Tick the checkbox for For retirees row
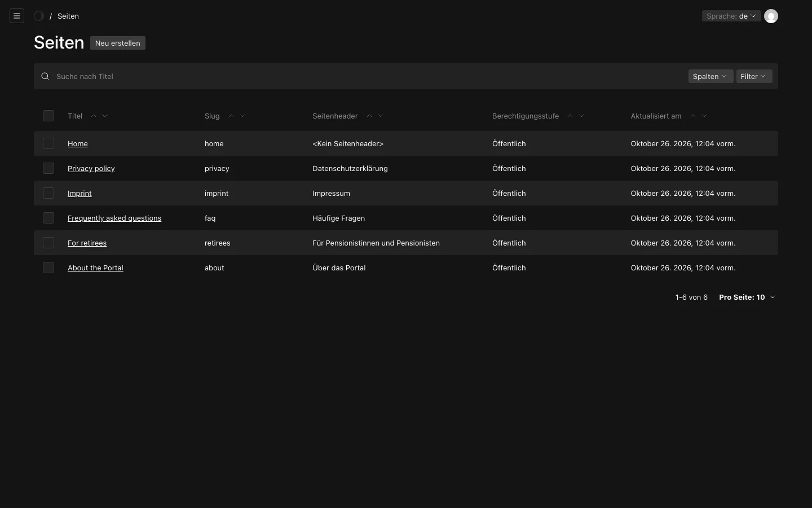The image size is (812, 508). (48, 243)
